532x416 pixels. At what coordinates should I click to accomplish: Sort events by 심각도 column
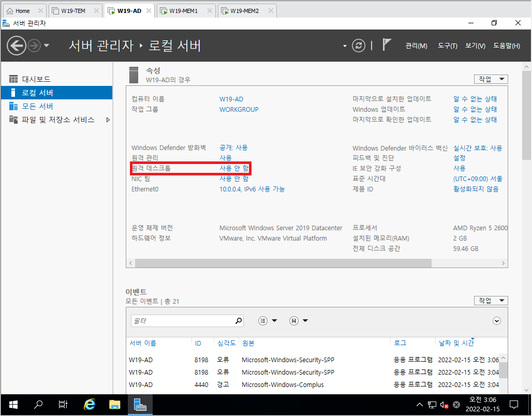tap(227, 343)
